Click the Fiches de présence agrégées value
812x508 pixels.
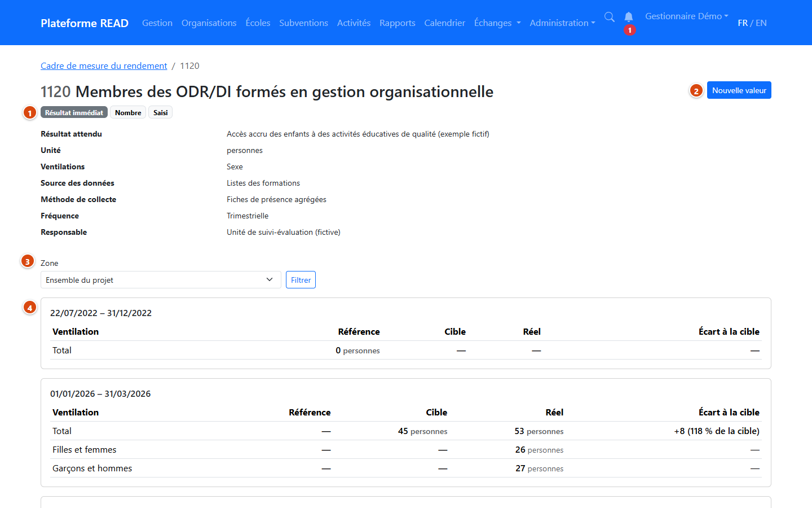pos(276,199)
